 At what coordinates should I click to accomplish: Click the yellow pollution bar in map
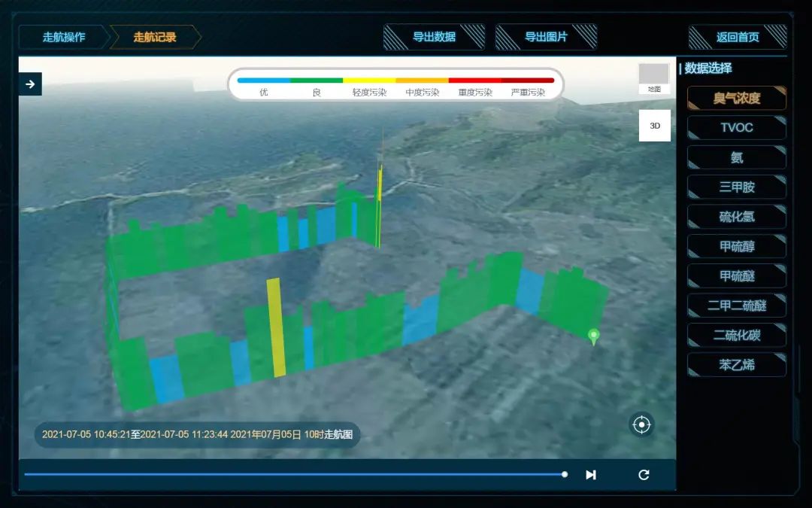(276, 327)
